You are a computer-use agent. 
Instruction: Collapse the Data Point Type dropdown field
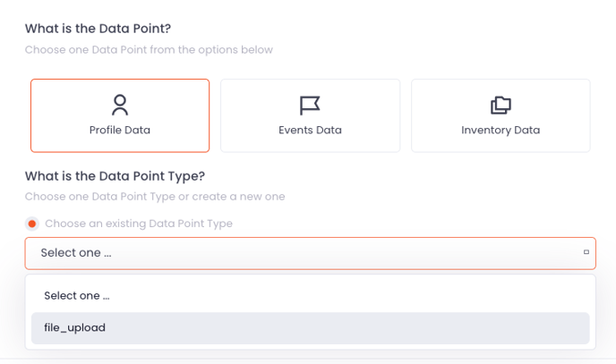tap(311, 253)
